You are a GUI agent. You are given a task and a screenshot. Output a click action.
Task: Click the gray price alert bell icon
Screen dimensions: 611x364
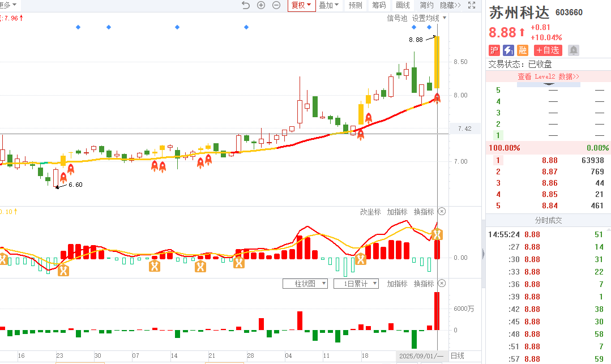pos(574,50)
